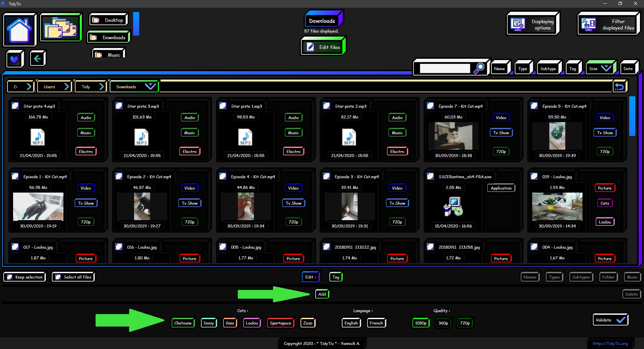Viewport: 644px width, 349px height.
Task: Select the Chatoune cat tag
Action: click(x=183, y=323)
